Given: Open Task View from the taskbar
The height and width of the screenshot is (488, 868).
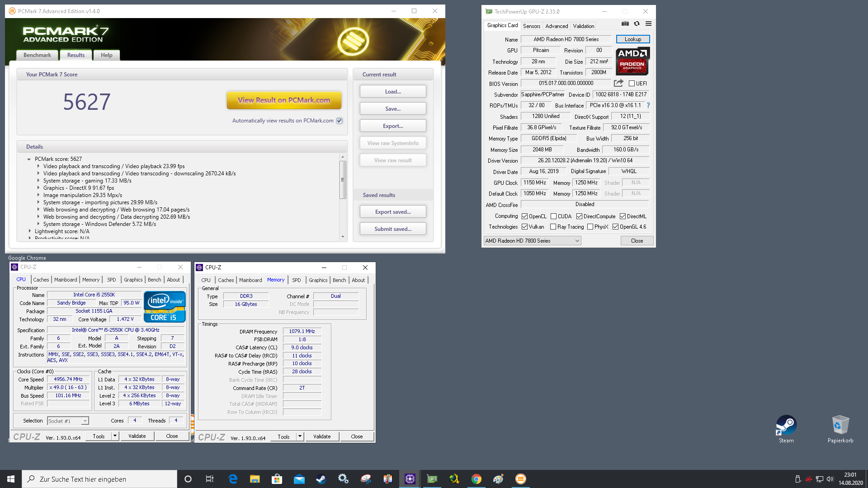Looking at the screenshot, I should pos(210,479).
